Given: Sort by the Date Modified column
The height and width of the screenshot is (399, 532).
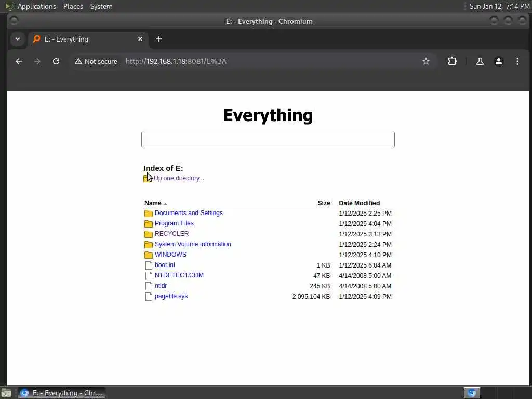Looking at the screenshot, I should pyautogui.click(x=360, y=203).
